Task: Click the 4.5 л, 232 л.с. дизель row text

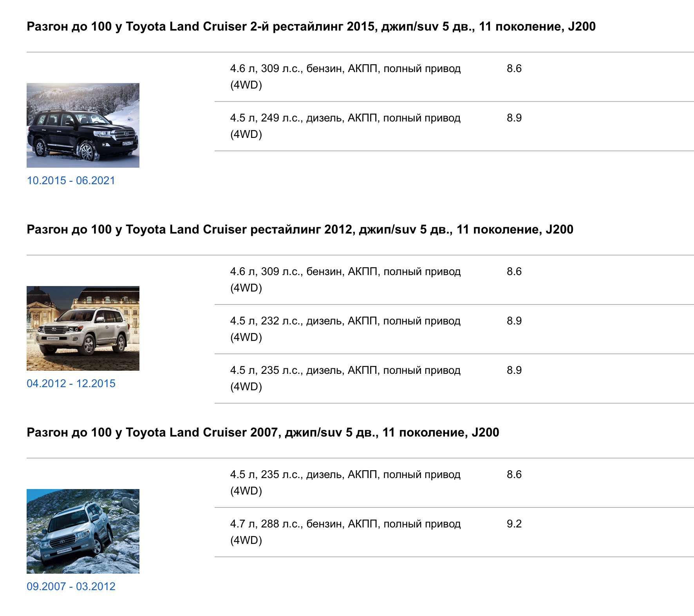Action: (345, 329)
